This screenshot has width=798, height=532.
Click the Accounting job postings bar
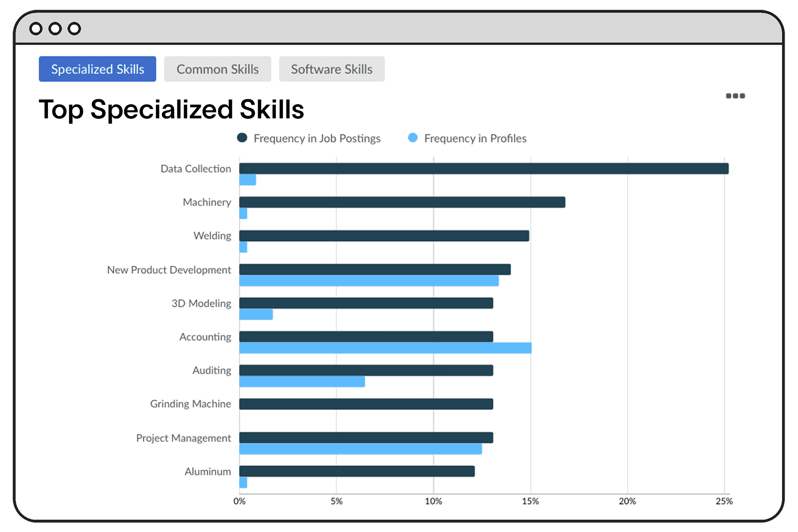(366, 337)
